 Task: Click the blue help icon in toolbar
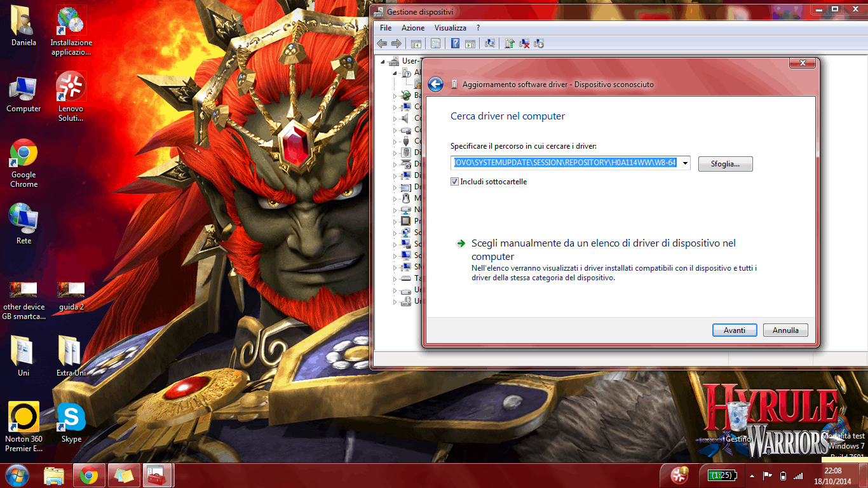[x=455, y=44]
